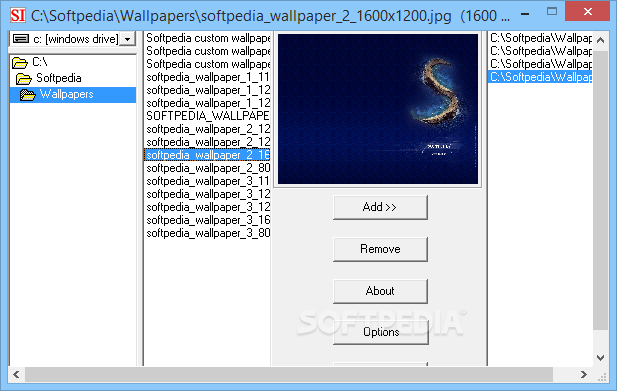Click the horizontal scrollbar thumb
617x391 pixels.
[289, 374]
